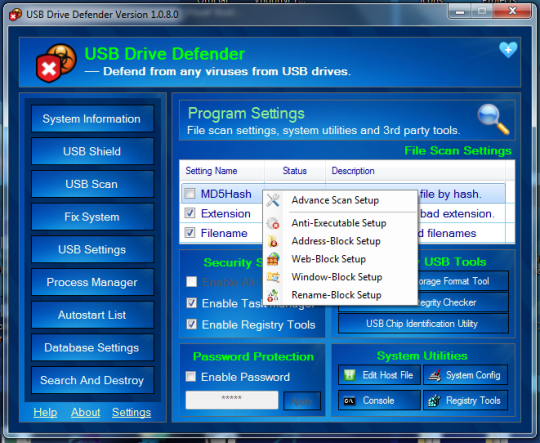540x443 pixels.
Task: Launch USB Chip Identification Utility
Action: click(423, 323)
